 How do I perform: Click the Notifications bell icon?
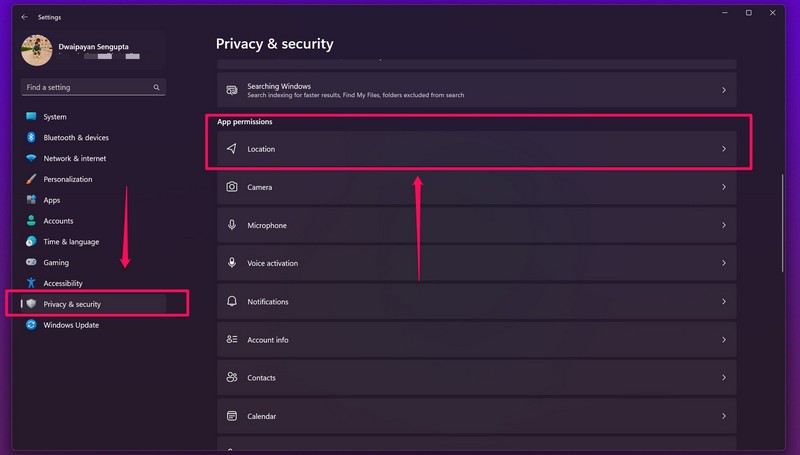(x=232, y=302)
